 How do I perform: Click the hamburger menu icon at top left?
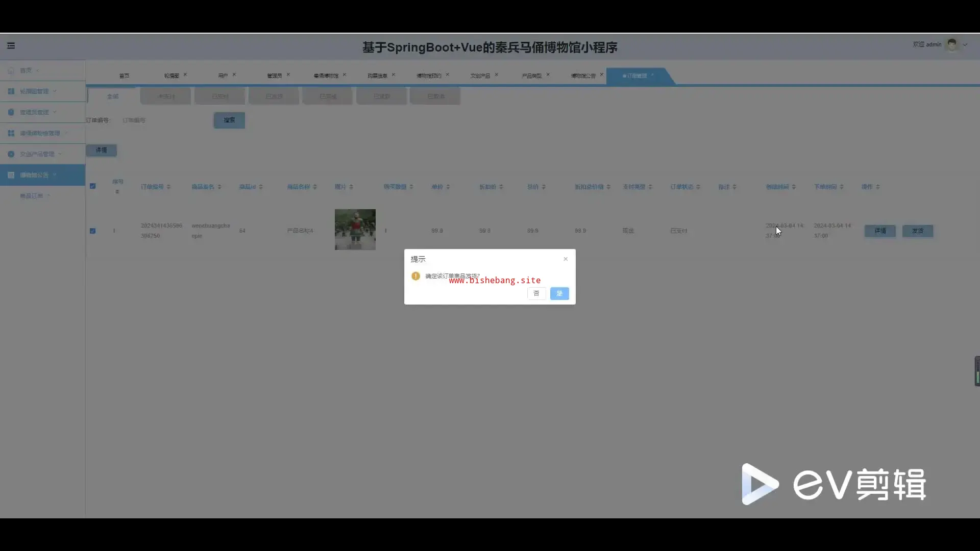point(11,45)
